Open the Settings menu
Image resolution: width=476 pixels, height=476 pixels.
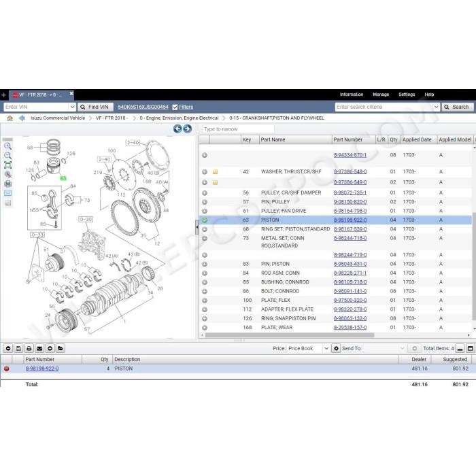pyautogui.click(x=407, y=95)
